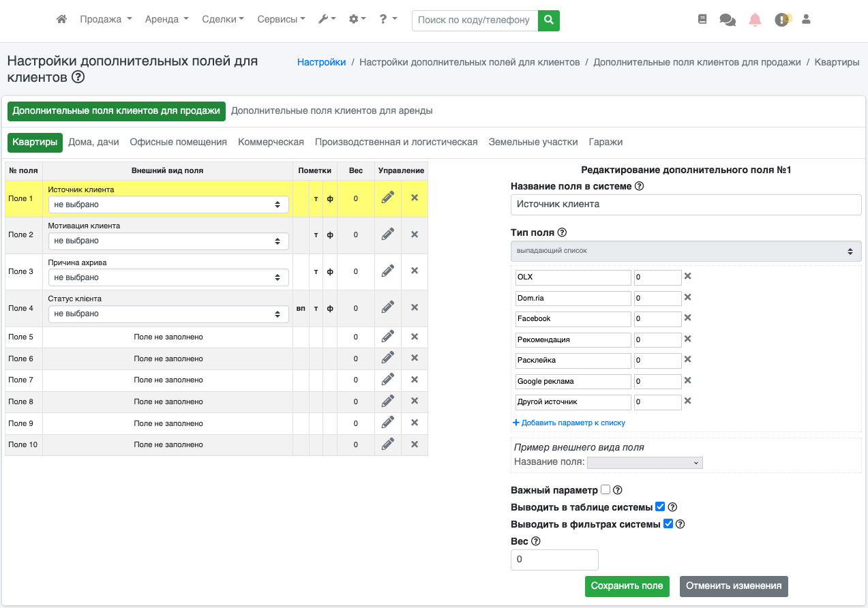Enable the Важный параметр checkbox
Screen dimensions: 868x608
(x=605, y=489)
